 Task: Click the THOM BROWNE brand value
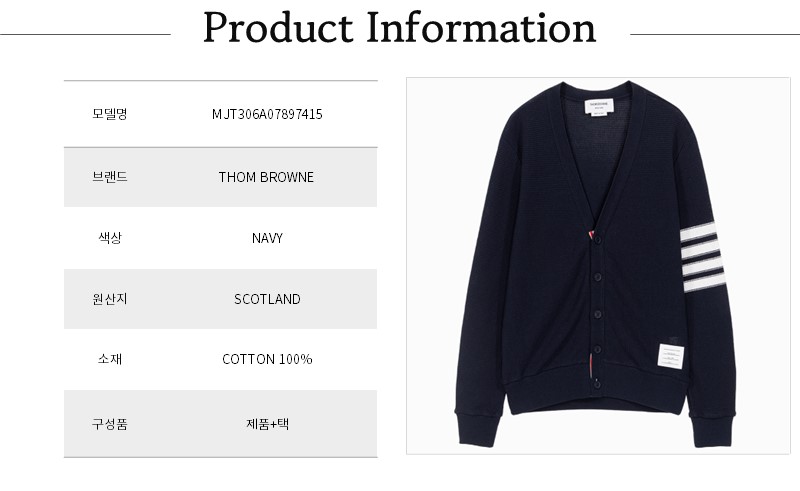[266, 177]
